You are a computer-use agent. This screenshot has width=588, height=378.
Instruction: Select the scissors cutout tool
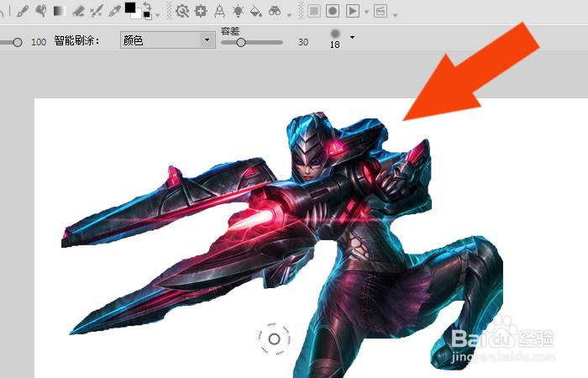(x=96, y=11)
